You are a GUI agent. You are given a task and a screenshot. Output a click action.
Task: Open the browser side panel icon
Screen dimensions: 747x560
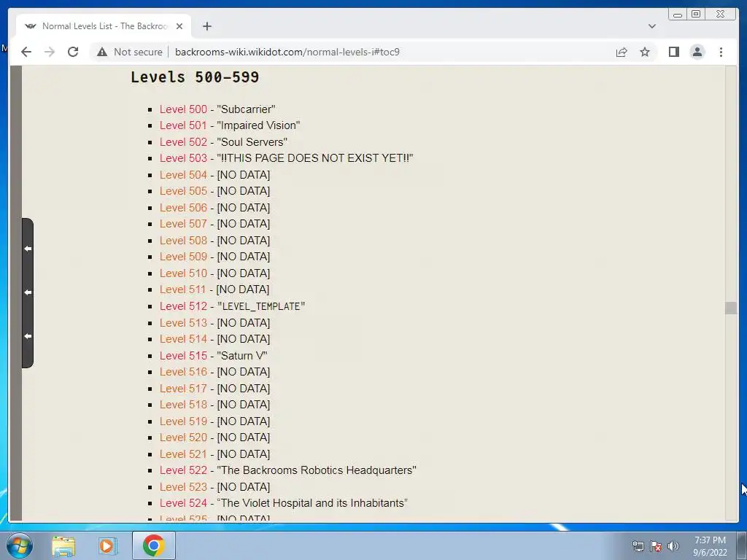click(x=673, y=52)
